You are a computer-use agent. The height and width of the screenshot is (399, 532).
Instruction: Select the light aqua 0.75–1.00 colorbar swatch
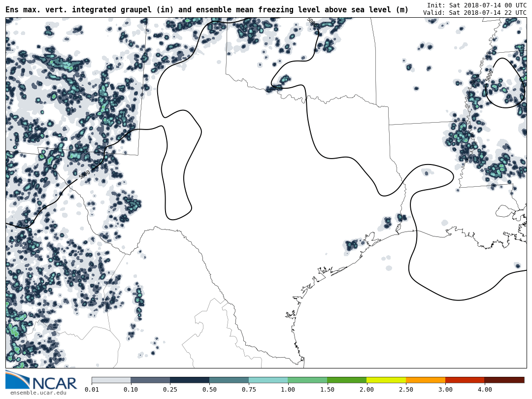(268, 380)
